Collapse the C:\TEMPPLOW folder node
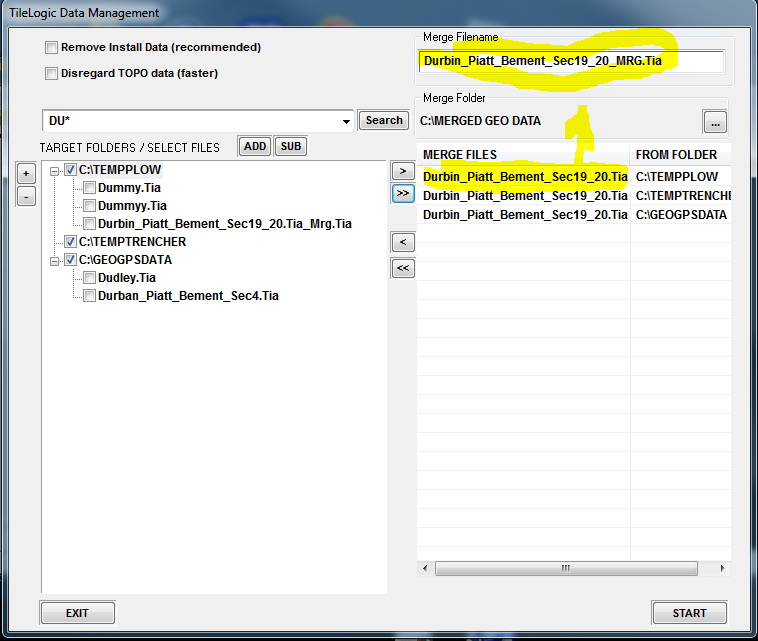 coord(55,170)
